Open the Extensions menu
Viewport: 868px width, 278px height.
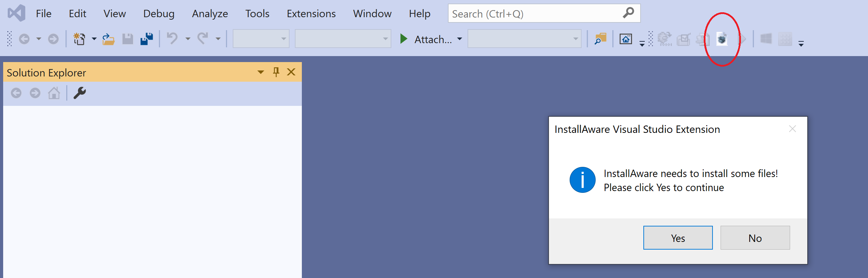[311, 14]
